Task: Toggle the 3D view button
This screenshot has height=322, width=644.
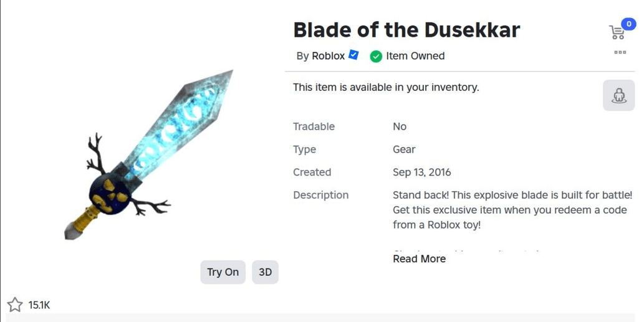Action: point(265,272)
